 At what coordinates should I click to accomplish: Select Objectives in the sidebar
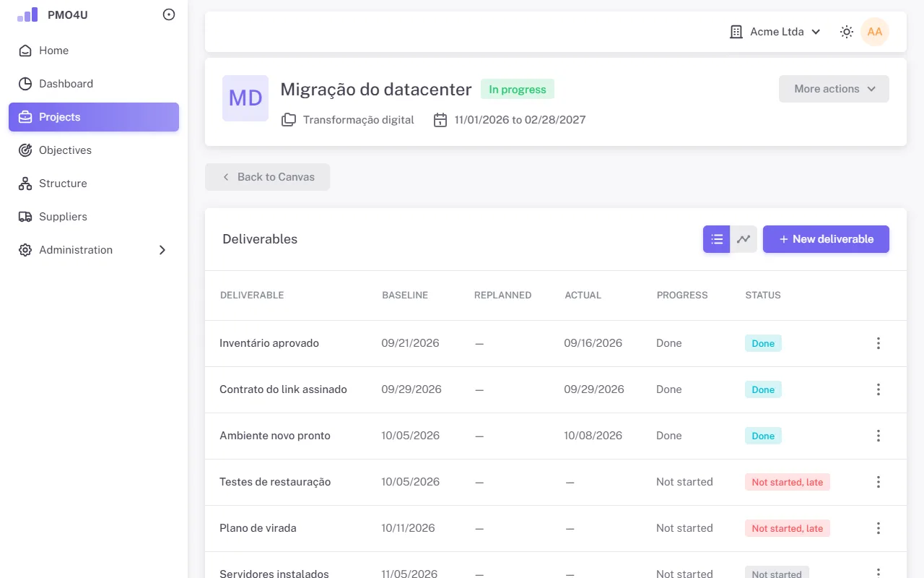[94, 150]
